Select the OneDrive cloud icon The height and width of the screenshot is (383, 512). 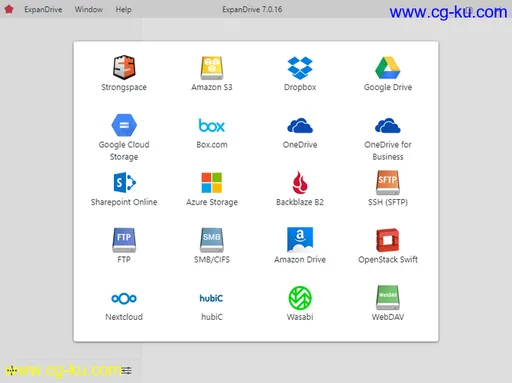(300, 125)
